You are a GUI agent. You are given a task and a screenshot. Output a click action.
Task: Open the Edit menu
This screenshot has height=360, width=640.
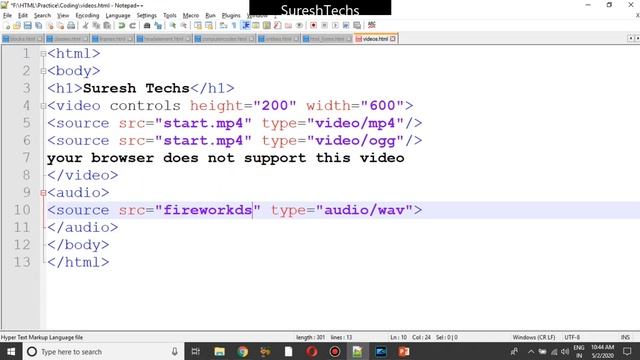[x=22, y=16]
